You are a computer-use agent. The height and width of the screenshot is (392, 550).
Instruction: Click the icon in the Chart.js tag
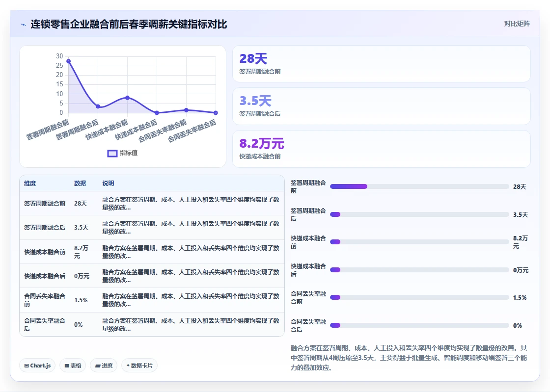(27, 366)
